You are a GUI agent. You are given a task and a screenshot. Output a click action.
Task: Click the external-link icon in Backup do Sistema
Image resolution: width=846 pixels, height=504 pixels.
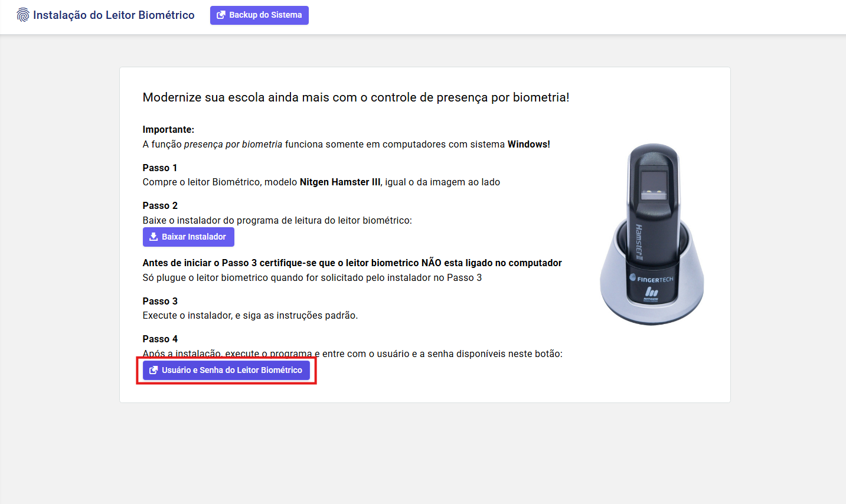pos(221,15)
